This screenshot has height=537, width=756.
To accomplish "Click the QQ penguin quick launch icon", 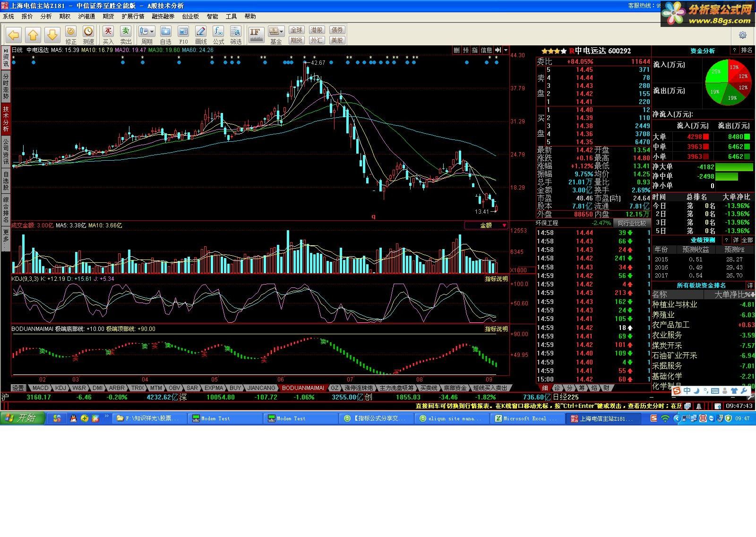I will point(73,418).
